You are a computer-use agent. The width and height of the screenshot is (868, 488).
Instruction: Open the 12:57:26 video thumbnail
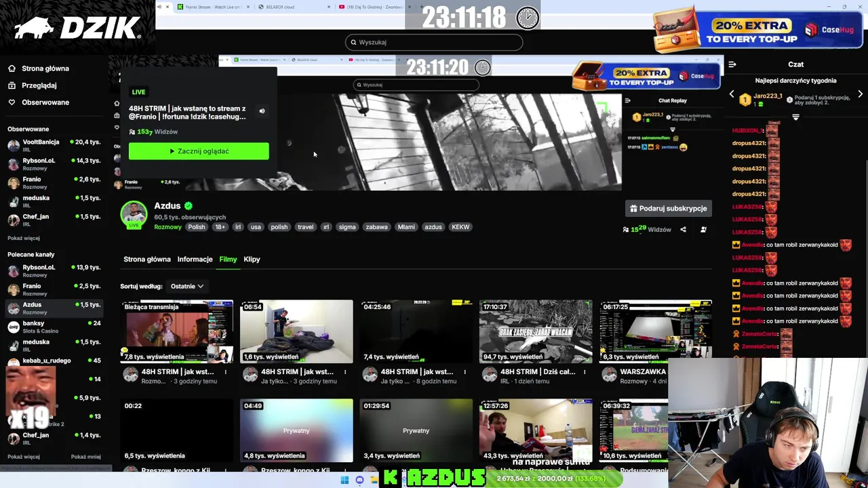[536, 430]
